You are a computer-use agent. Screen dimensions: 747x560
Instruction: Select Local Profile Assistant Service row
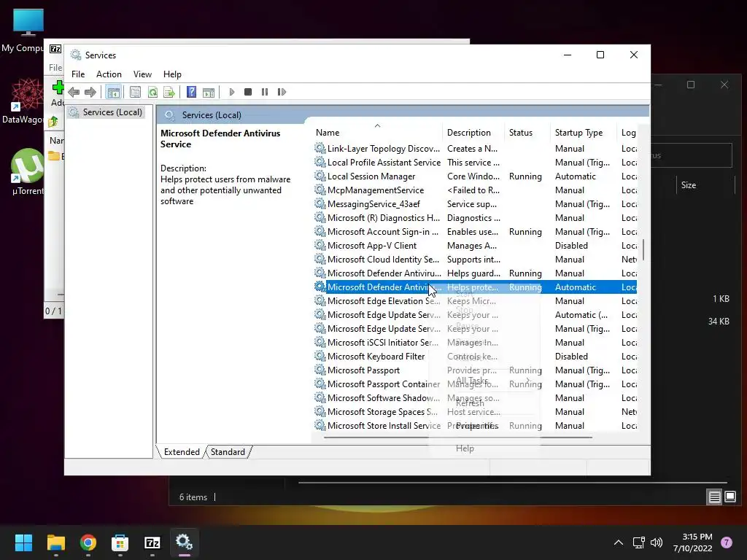476,163
